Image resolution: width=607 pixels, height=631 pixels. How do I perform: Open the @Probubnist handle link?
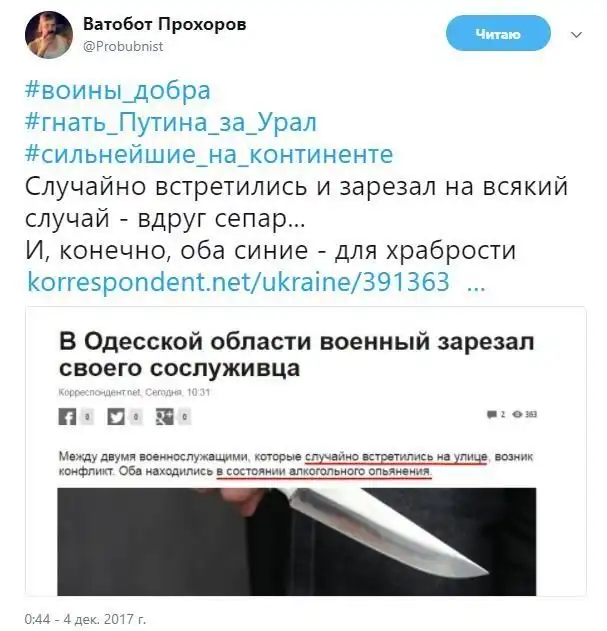[123, 46]
